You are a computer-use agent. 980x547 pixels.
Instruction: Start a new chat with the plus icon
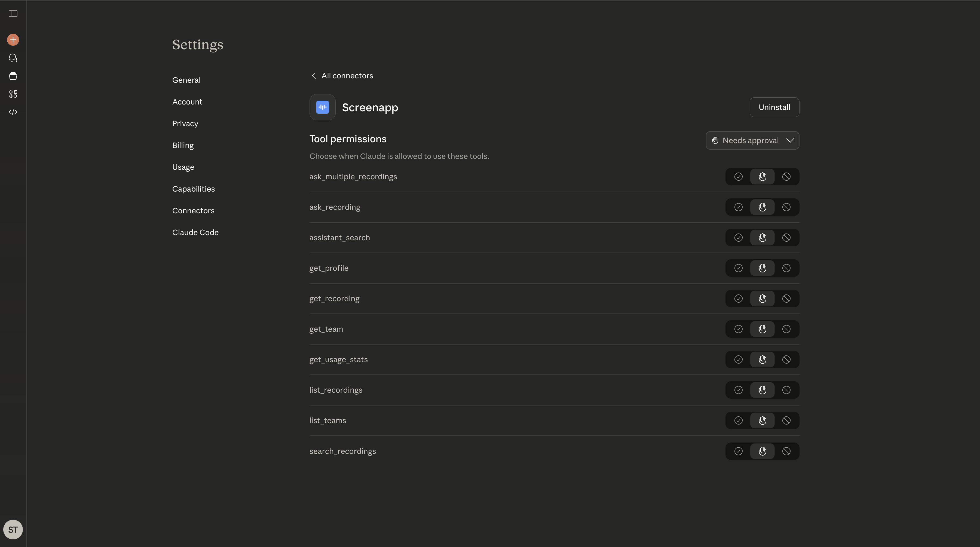tap(13, 39)
